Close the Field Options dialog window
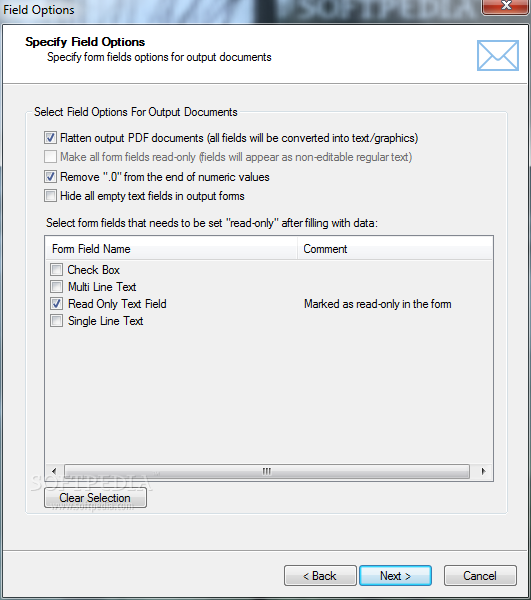 pos(506,6)
